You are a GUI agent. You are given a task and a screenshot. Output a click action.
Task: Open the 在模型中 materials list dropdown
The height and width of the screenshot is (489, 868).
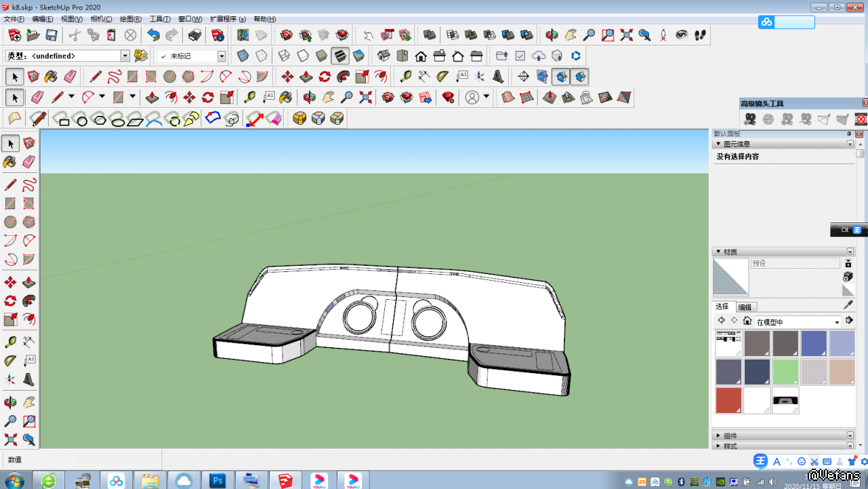click(837, 322)
